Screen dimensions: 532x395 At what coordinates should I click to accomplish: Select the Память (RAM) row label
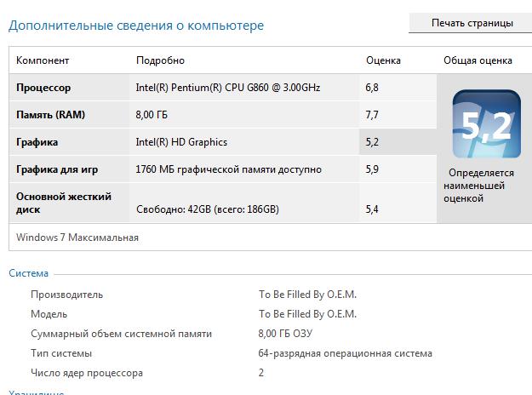[50, 115]
